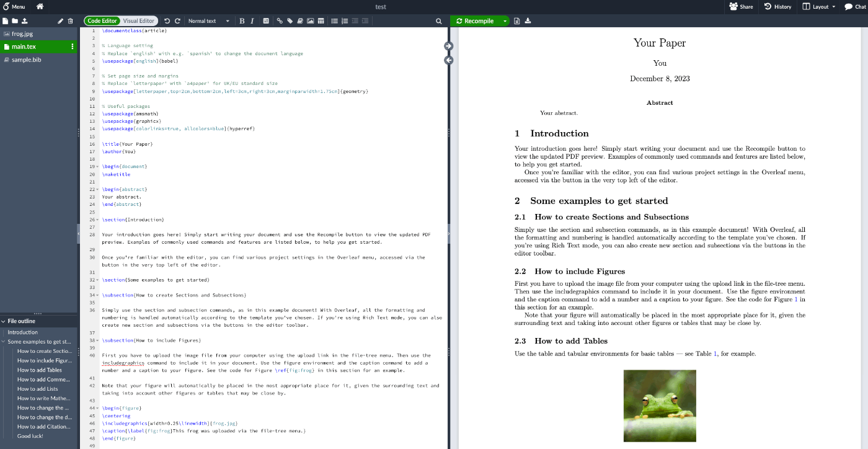Viewport: 868px width, 449px height.
Task: Click the project title 'test'
Action: pos(381,7)
